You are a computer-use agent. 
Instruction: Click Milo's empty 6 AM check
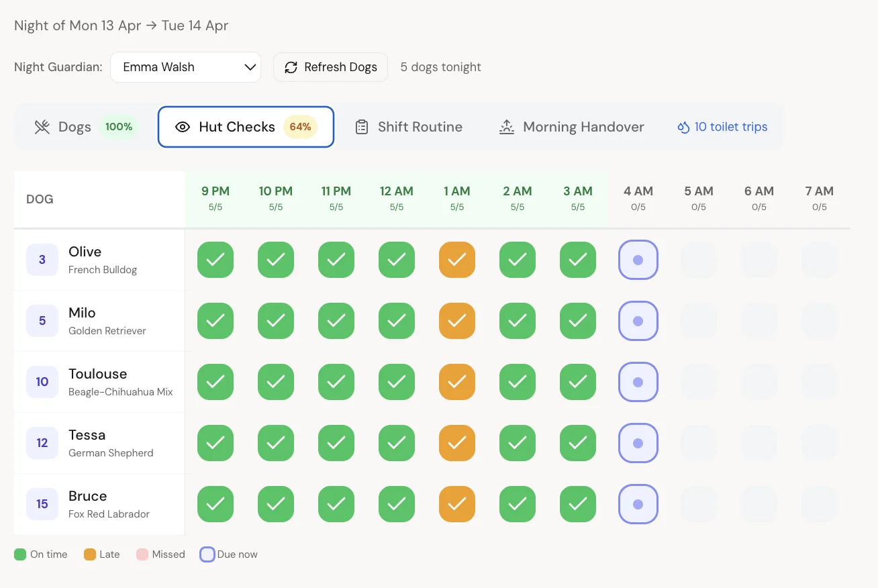click(x=759, y=321)
